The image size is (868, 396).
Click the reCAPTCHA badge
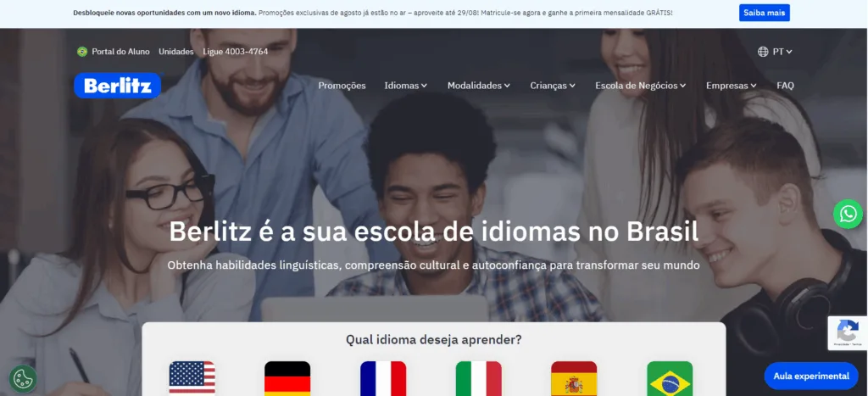(848, 333)
